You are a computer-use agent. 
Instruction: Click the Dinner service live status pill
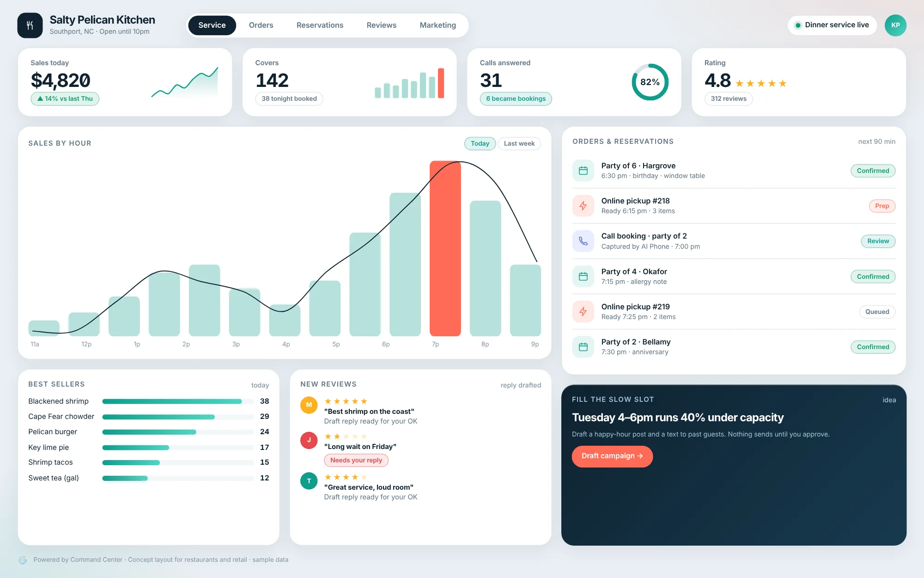point(832,25)
